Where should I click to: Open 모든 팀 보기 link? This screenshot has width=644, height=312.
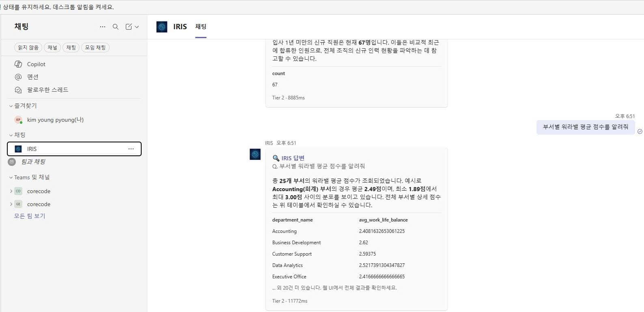click(30, 216)
